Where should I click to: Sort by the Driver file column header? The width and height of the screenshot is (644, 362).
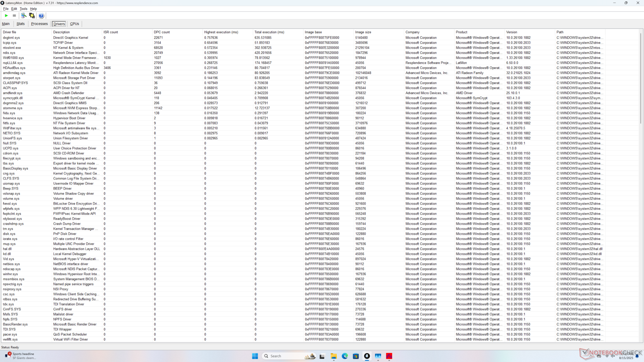(x=26, y=32)
